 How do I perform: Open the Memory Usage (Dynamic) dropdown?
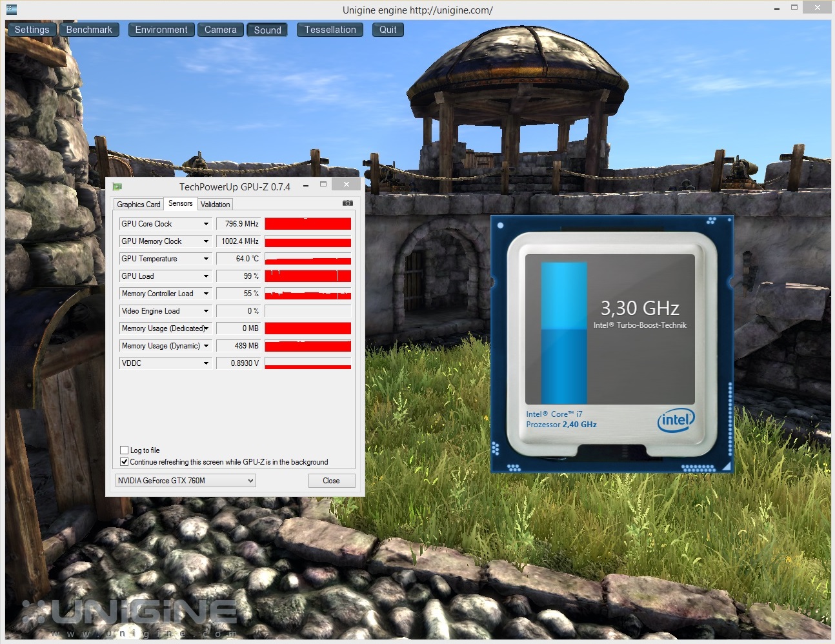(206, 346)
